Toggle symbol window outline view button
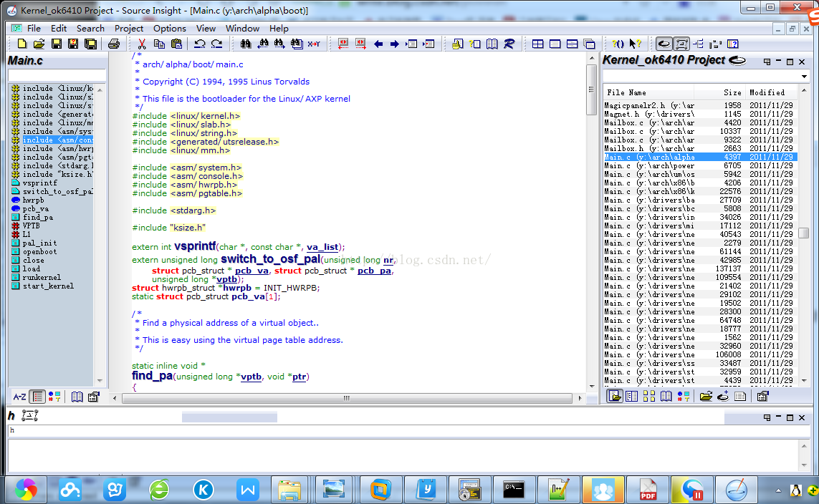 click(x=37, y=397)
